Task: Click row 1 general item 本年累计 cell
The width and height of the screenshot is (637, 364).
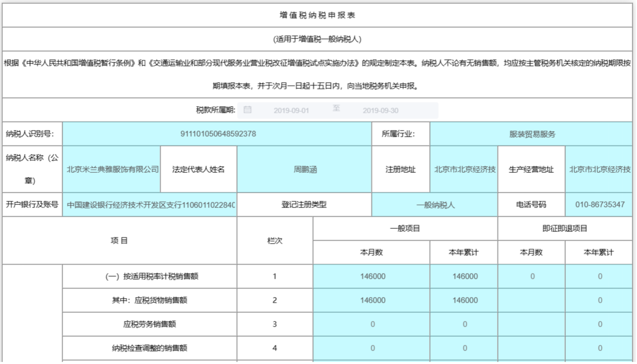Action: 464,276
